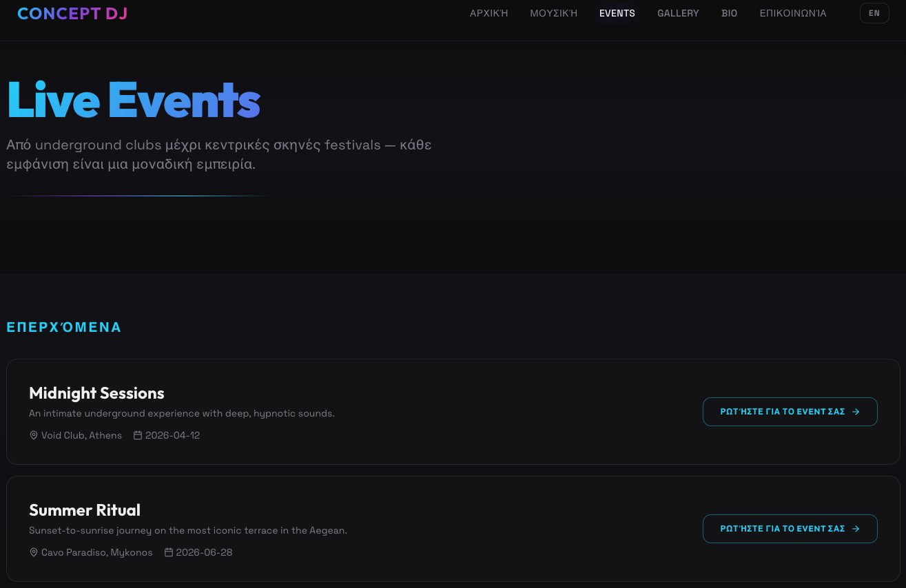Click the intimate underground experience description
The image size is (906, 588).
point(182,414)
